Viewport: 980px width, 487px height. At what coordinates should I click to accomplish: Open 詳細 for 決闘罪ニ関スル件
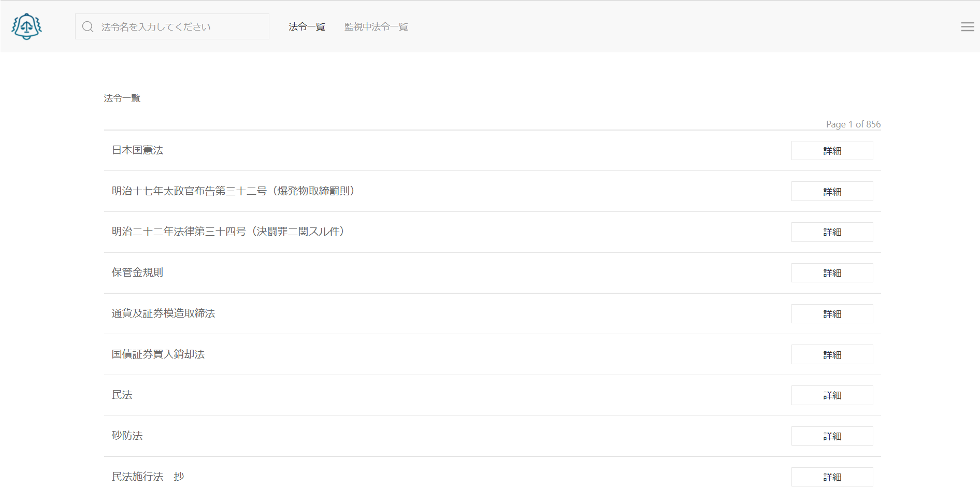[x=832, y=232]
